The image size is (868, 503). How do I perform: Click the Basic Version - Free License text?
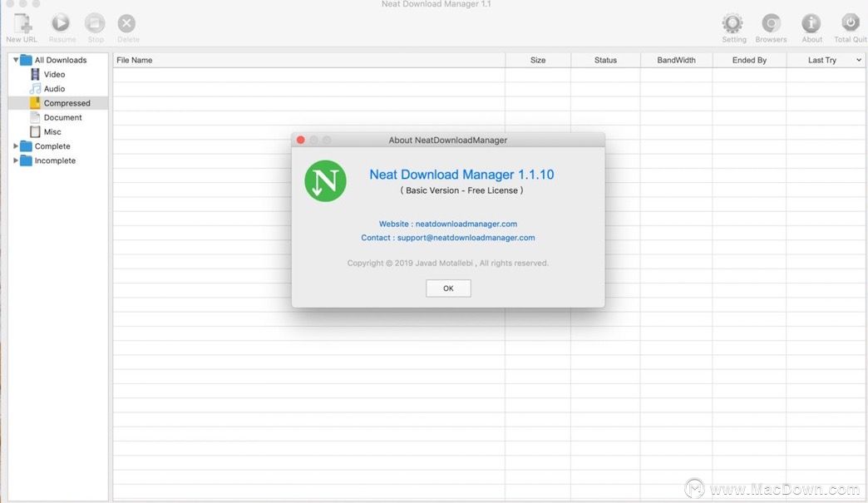click(461, 190)
